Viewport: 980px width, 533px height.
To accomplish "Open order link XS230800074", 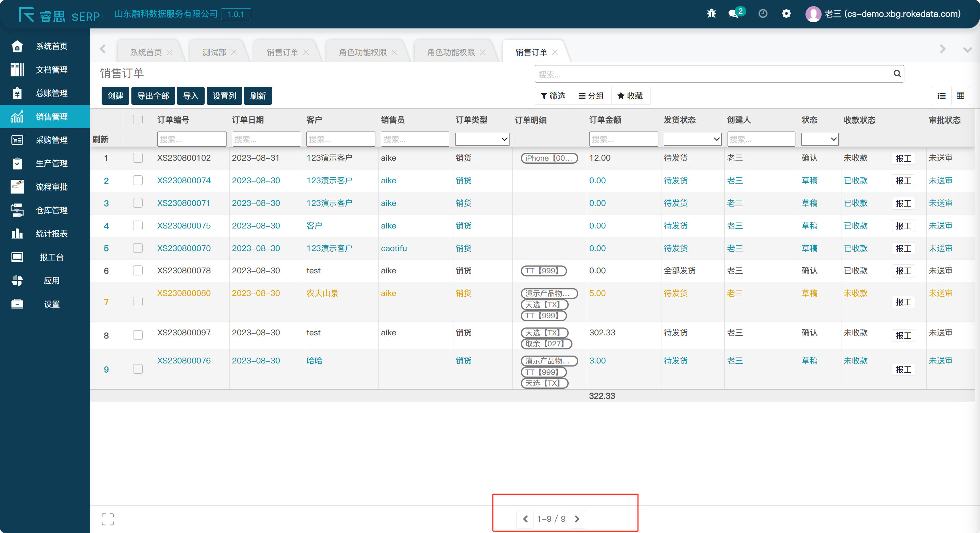I will pos(184,181).
